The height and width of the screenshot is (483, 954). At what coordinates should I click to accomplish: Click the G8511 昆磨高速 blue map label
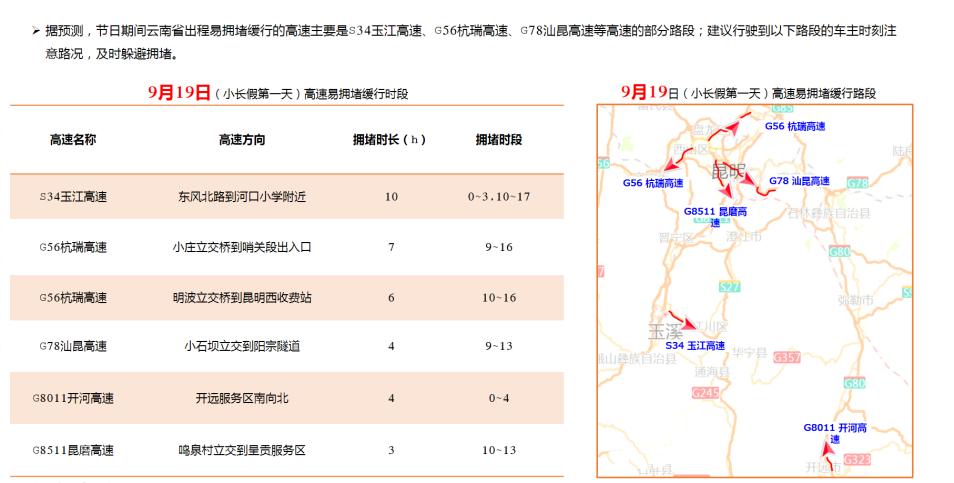tap(715, 217)
